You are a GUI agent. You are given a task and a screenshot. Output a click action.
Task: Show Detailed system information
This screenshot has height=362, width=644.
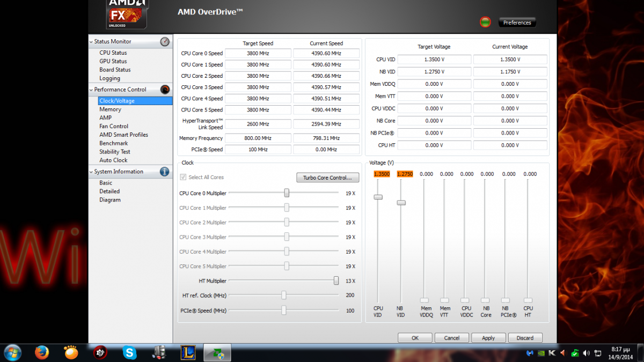coord(109,191)
